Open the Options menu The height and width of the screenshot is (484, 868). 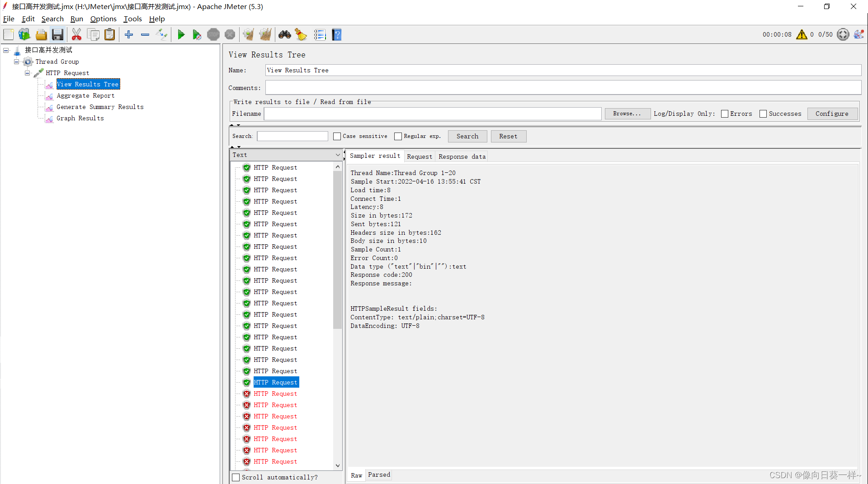point(103,19)
